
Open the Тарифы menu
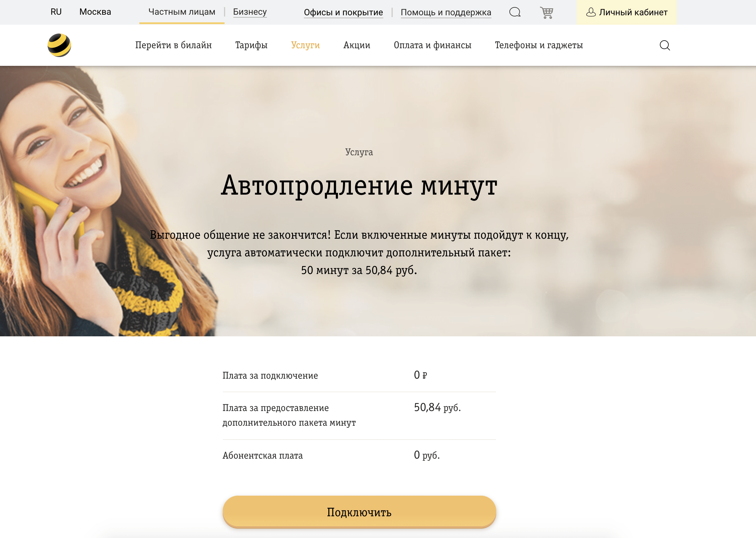click(251, 45)
